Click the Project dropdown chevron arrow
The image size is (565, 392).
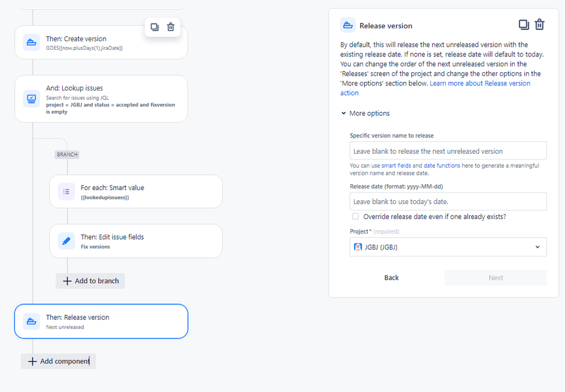click(537, 247)
